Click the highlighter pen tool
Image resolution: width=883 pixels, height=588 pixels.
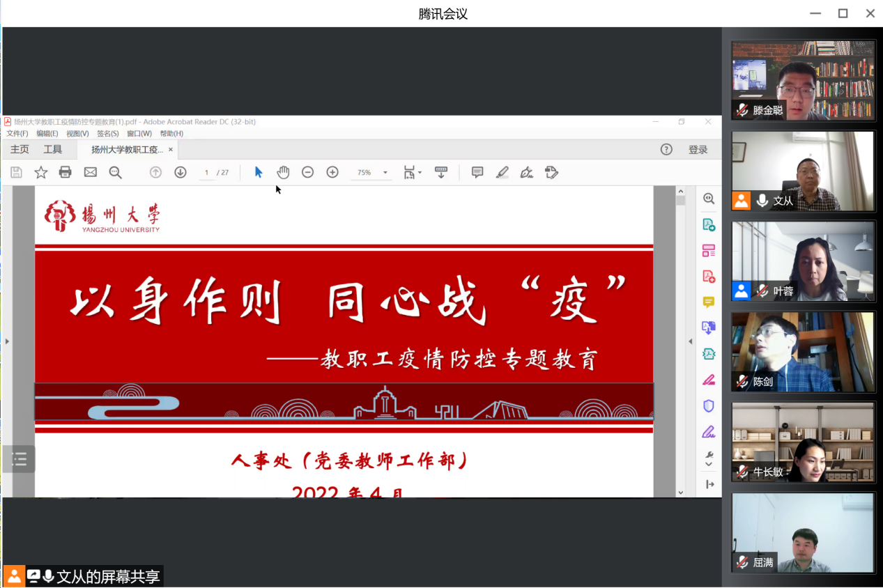(502, 172)
